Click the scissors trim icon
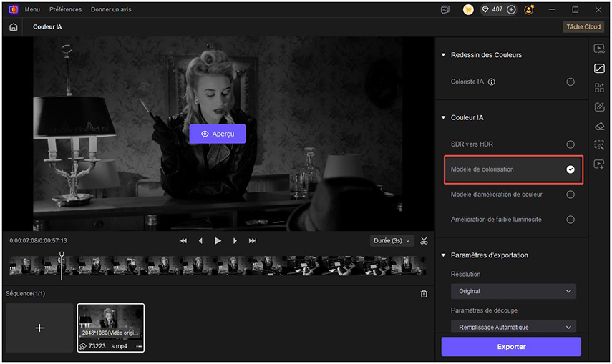The image size is (612, 364). click(424, 241)
